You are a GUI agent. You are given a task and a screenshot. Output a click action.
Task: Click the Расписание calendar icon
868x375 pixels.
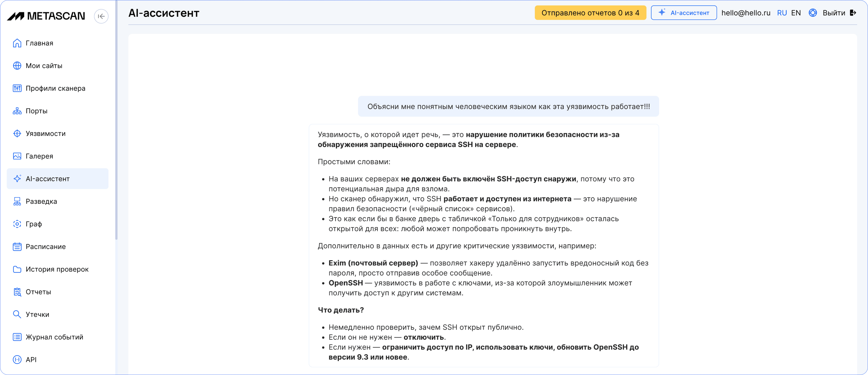[x=17, y=246]
